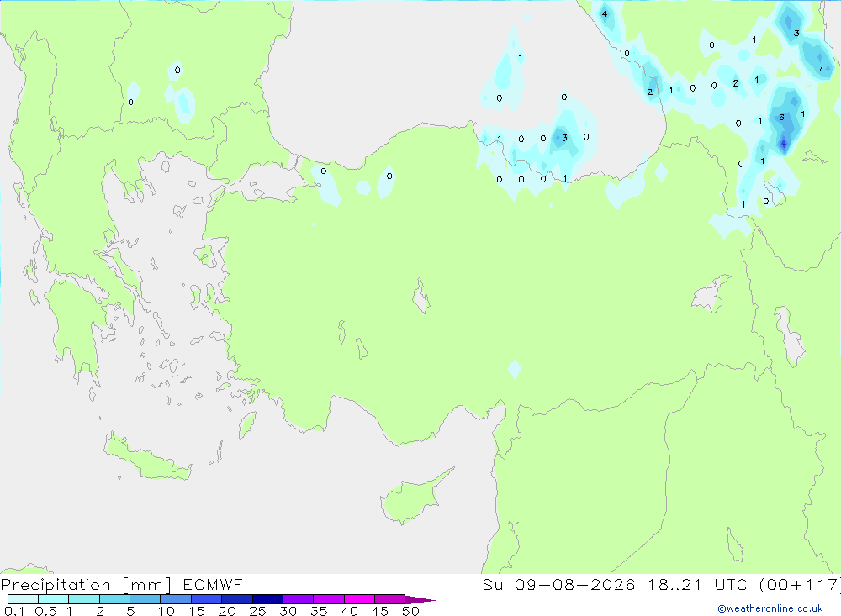
Task: Click the above-50 arrow end of the legend
Action: point(420,600)
